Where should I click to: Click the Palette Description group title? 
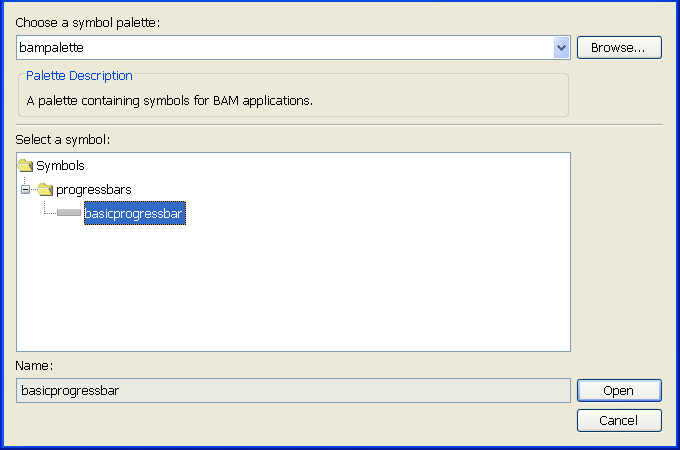click(79, 76)
